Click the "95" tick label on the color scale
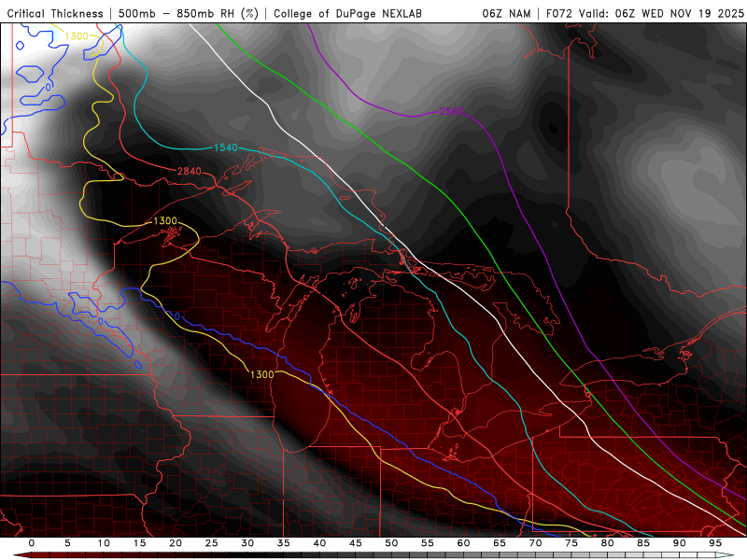Image resolution: width=747 pixels, height=560 pixels. (715, 543)
